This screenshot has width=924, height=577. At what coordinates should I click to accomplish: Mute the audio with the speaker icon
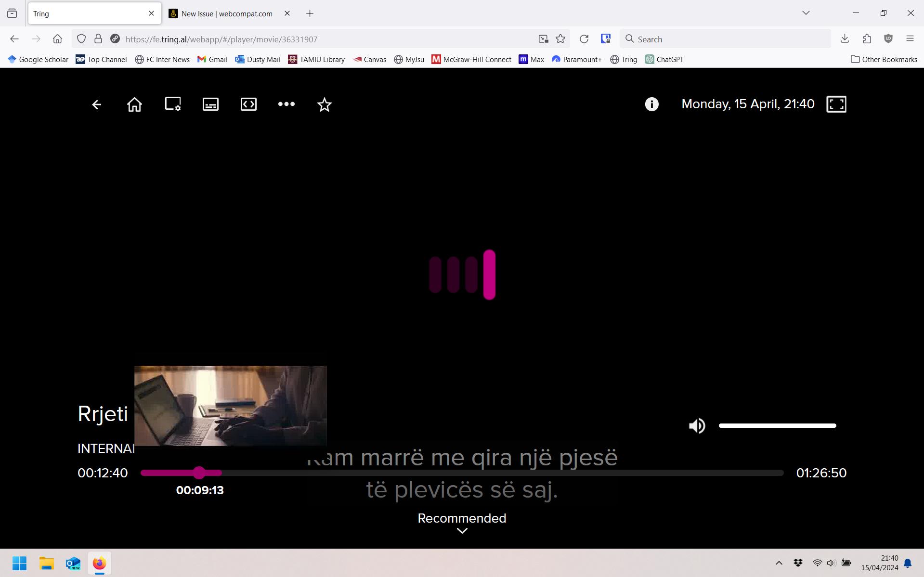[x=697, y=425]
